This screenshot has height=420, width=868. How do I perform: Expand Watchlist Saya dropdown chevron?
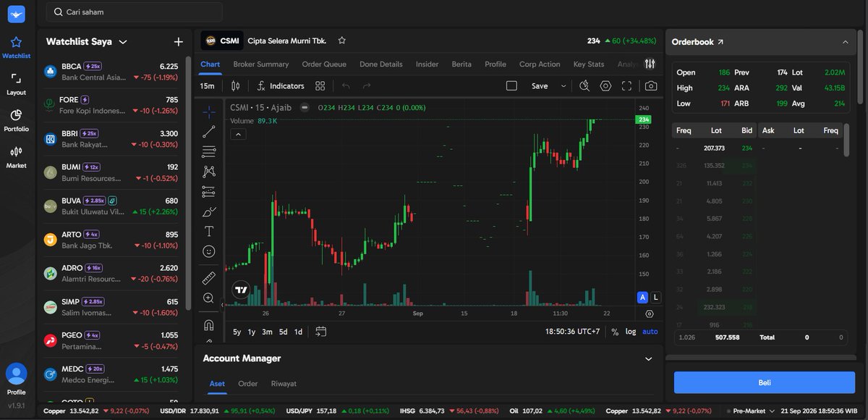tap(123, 42)
